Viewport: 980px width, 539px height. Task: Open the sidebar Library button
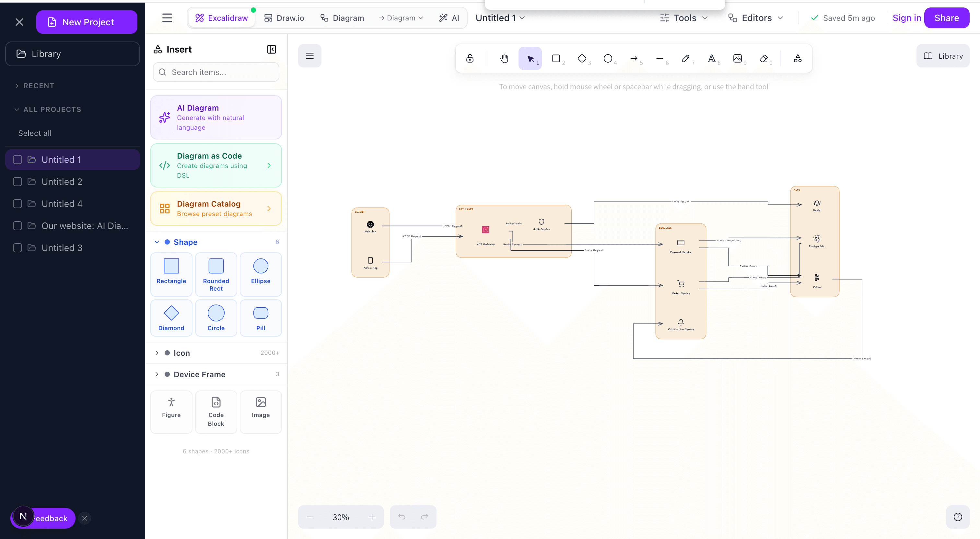pyautogui.click(x=72, y=54)
